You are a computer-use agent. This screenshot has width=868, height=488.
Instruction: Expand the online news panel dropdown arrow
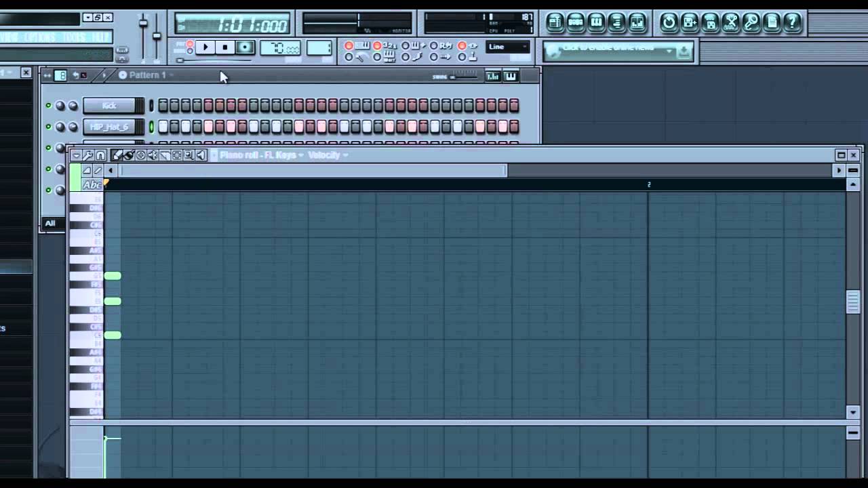click(669, 51)
